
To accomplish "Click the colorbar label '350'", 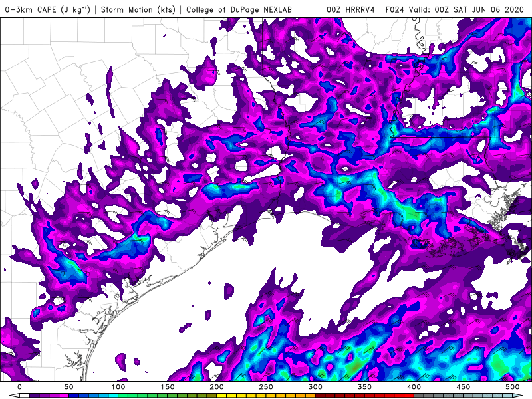I will coord(364,387).
